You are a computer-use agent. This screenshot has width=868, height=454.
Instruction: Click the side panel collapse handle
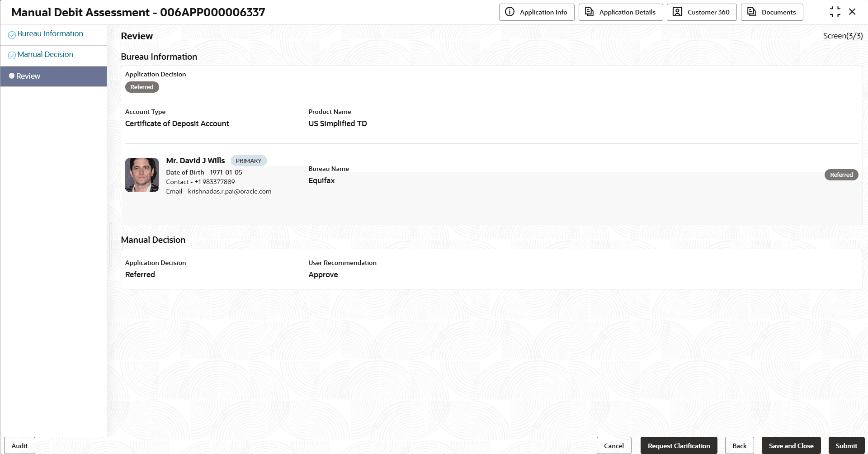point(110,245)
